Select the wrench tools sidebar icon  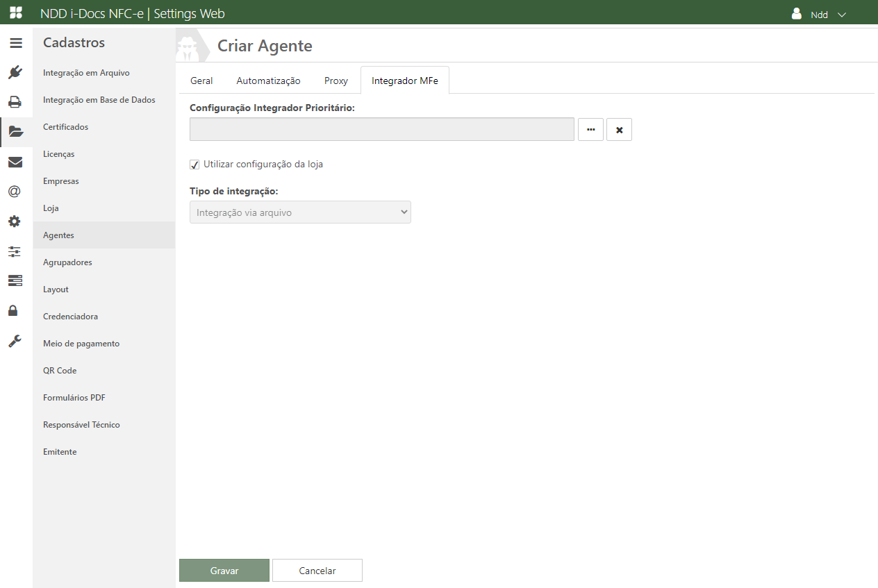tap(15, 341)
